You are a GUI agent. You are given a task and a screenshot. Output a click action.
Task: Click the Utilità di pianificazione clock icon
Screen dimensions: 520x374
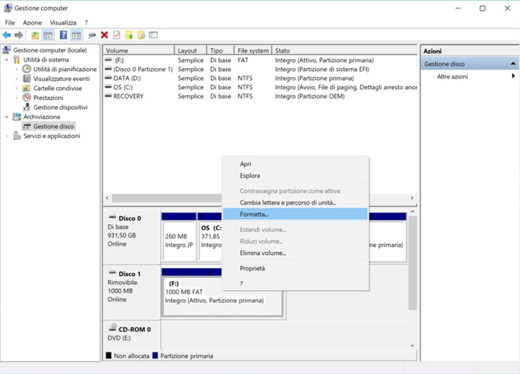point(27,69)
